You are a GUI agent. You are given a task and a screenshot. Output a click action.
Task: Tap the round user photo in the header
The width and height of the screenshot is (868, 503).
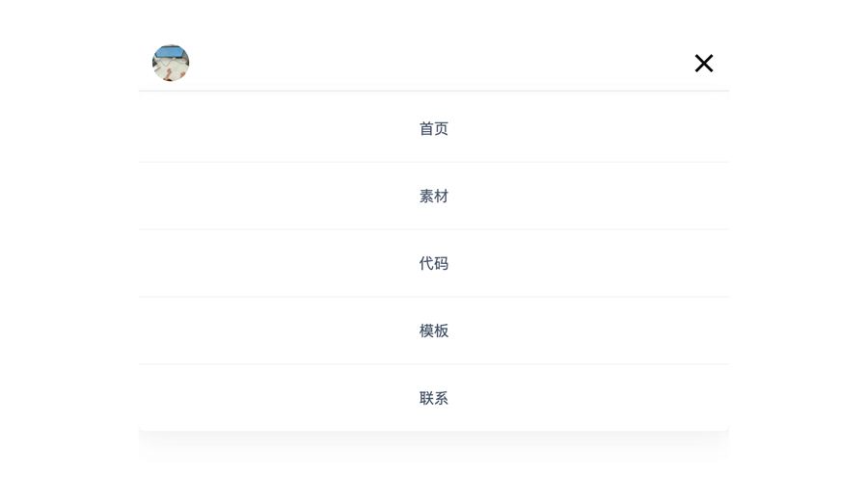(171, 63)
